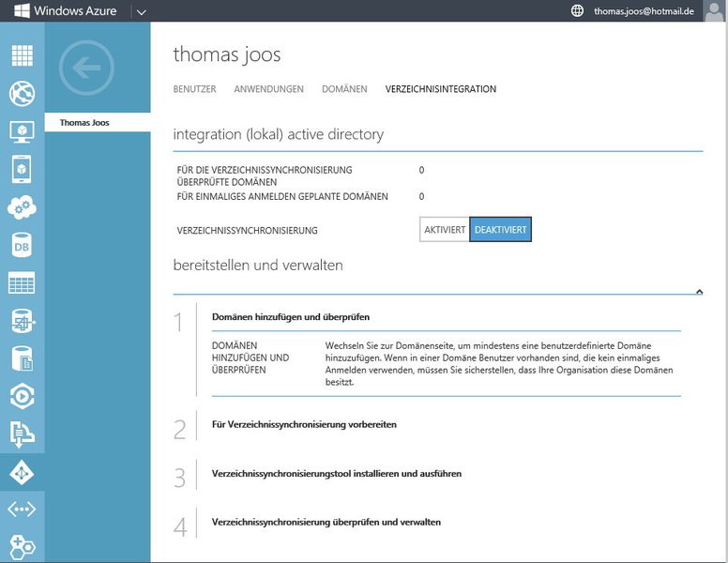Collapse the bereitstellen und verwalten section arrow
This screenshot has width=728, height=563.
tap(699, 292)
